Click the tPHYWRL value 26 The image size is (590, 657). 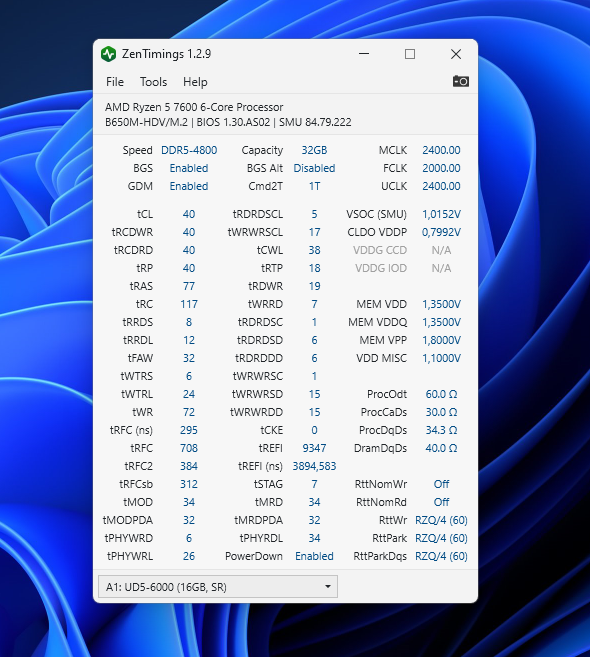coord(189,556)
